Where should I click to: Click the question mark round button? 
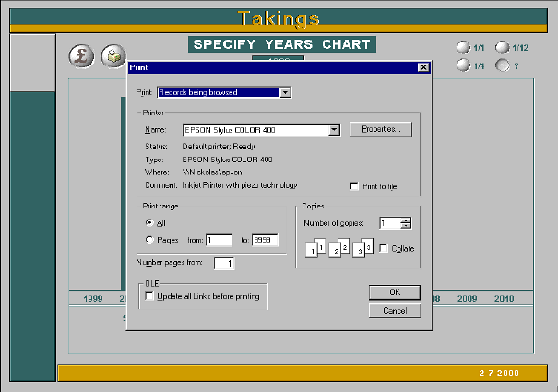(502, 65)
